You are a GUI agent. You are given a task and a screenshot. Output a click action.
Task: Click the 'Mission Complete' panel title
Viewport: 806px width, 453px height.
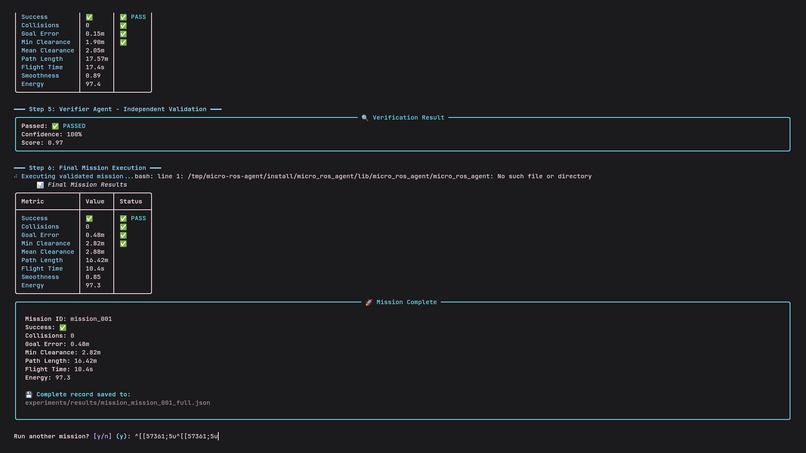(x=407, y=302)
